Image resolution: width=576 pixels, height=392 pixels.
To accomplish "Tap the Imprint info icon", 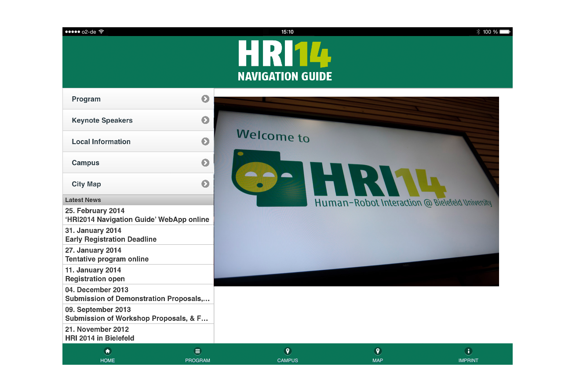I will (x=468, y=351).
